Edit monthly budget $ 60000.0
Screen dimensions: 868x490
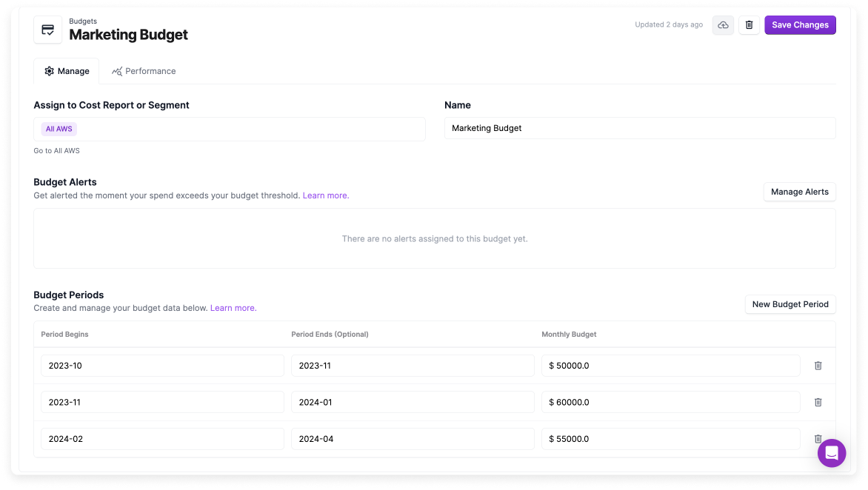click(x=670, y=402)
